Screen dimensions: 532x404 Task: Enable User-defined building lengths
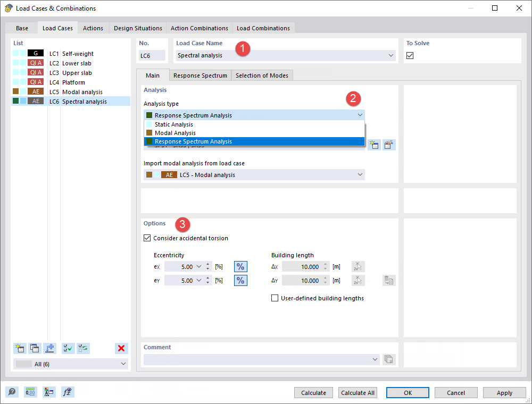pos(275,298)
